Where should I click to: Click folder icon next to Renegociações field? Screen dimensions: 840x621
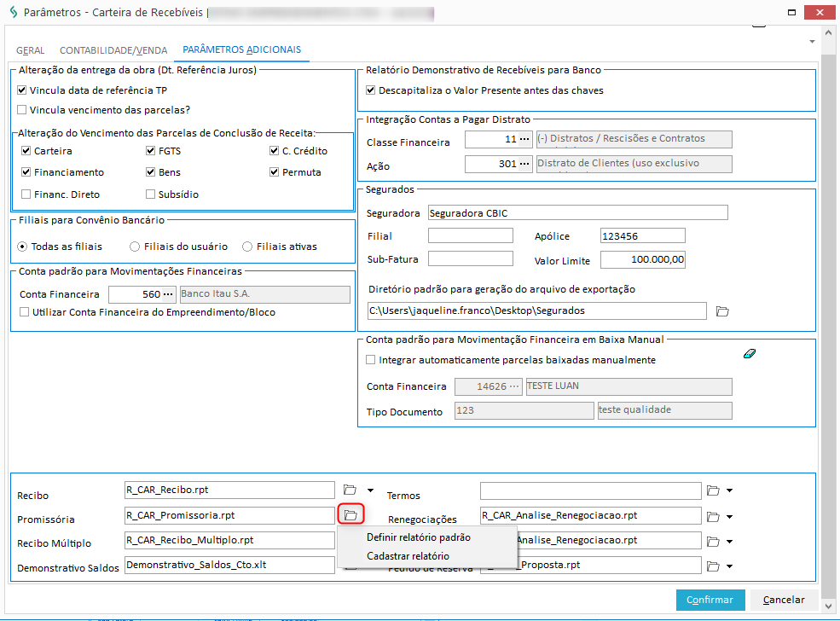(x=714, y=515)
